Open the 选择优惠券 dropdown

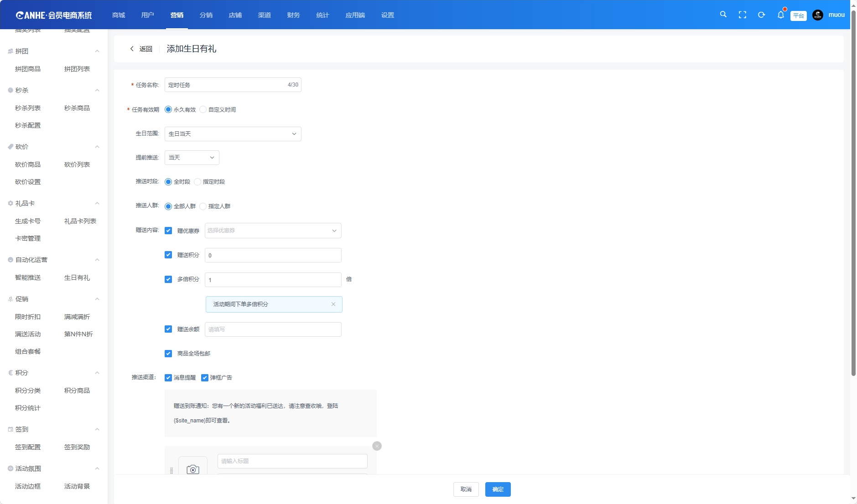(273, 231)
